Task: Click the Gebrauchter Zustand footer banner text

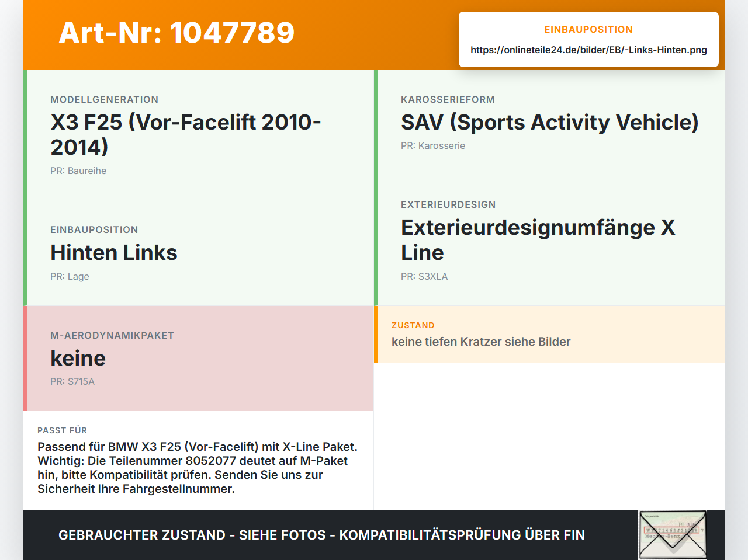Action: click(x=321, y=535)
